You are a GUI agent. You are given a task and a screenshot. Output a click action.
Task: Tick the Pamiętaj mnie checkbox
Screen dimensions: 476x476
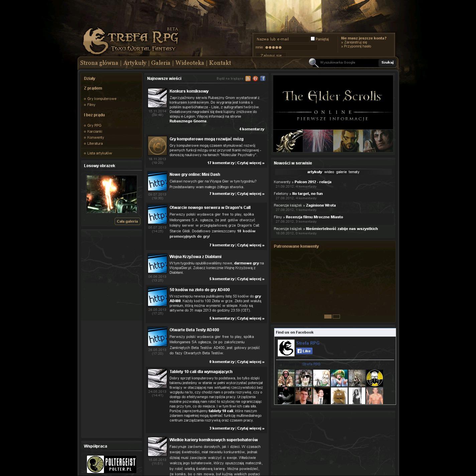pos(313,39)
